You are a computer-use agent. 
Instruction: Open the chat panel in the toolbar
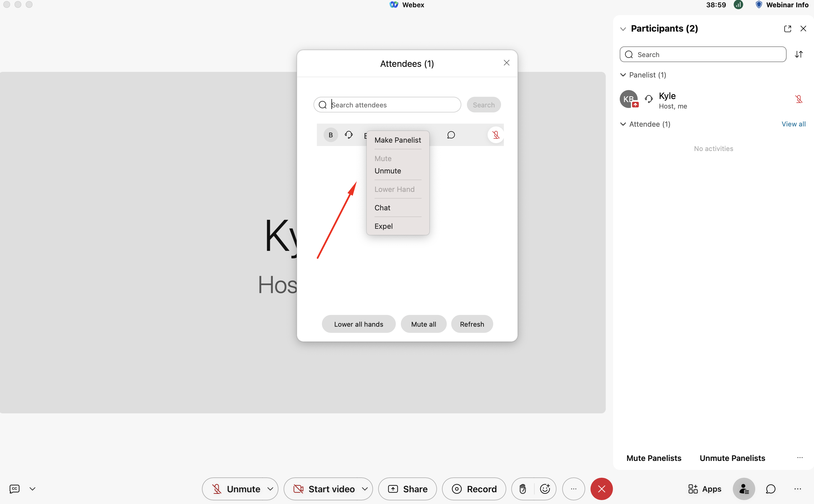click(x=770, y=489)
